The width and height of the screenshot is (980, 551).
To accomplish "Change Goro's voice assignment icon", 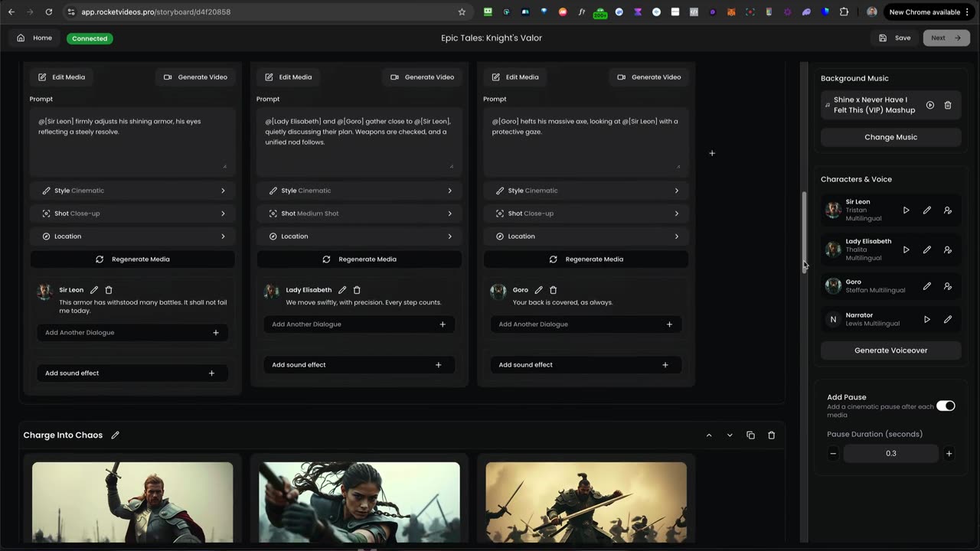I will tap(948, 286).
